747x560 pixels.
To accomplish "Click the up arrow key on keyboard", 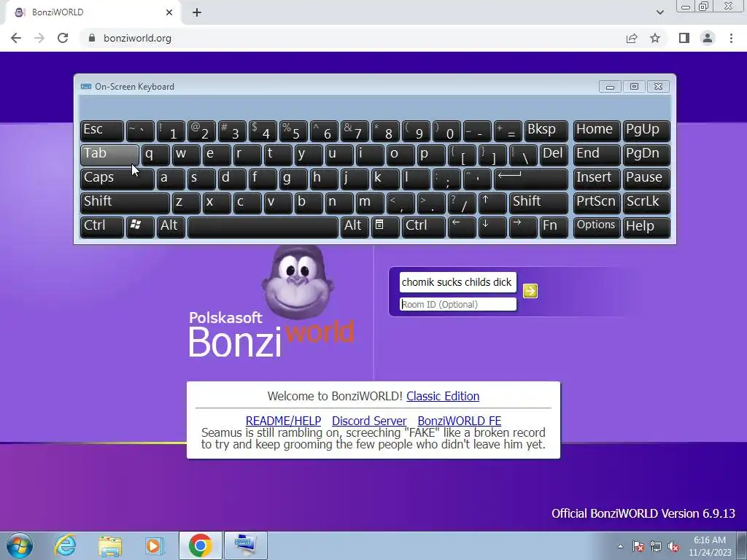I will point(492,203).
